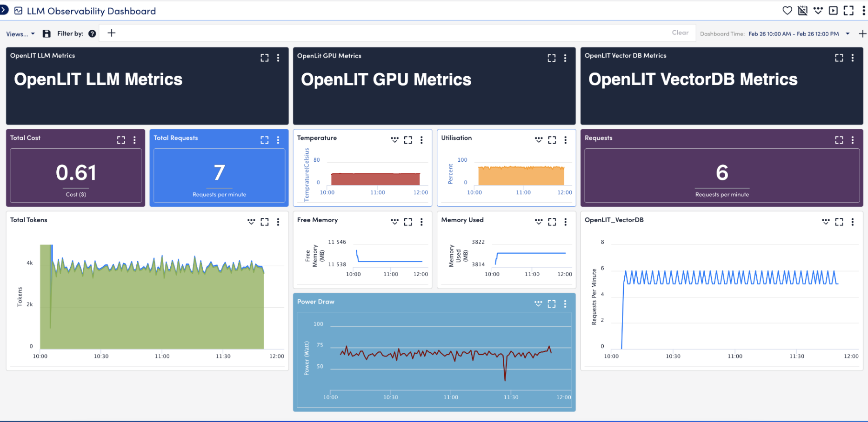
Task: Expand the OpenLIT LLM Metrics widget
Action: (x=264, y=58)
